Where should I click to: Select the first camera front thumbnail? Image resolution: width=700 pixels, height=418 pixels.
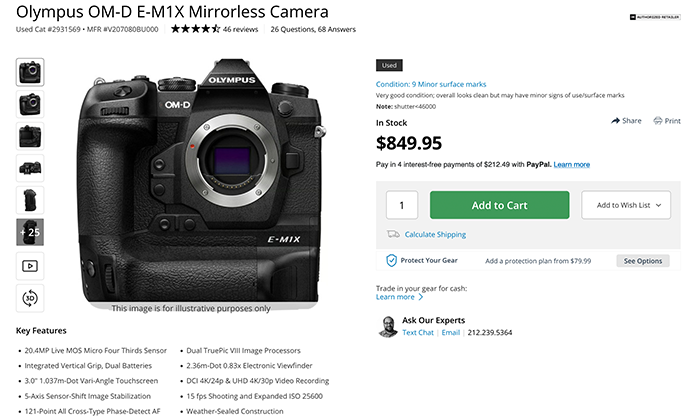(x=30, y=71)
